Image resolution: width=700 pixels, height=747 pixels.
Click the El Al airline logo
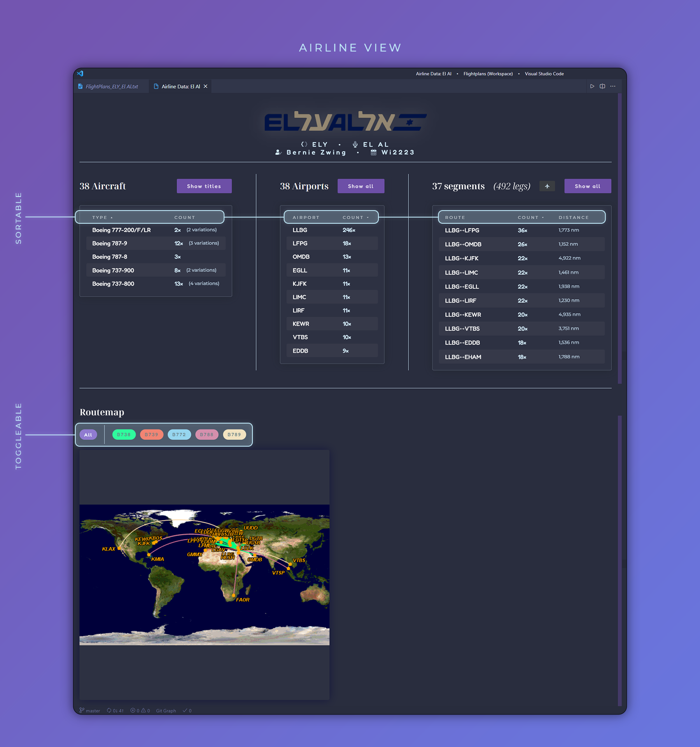345,121
